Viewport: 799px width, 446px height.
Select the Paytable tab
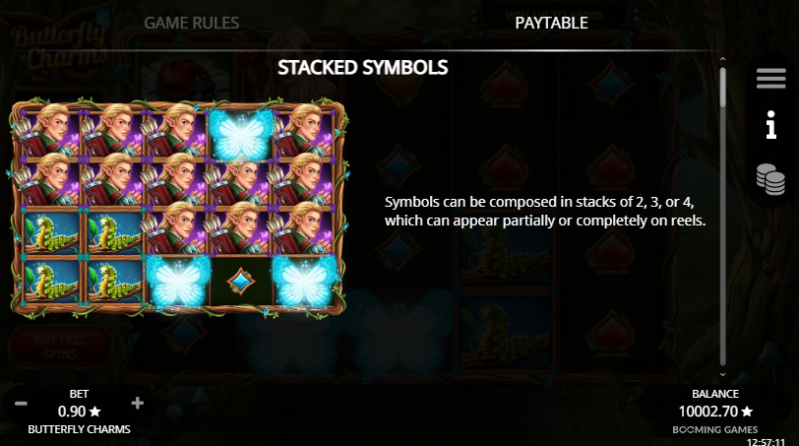pos(551,23)
